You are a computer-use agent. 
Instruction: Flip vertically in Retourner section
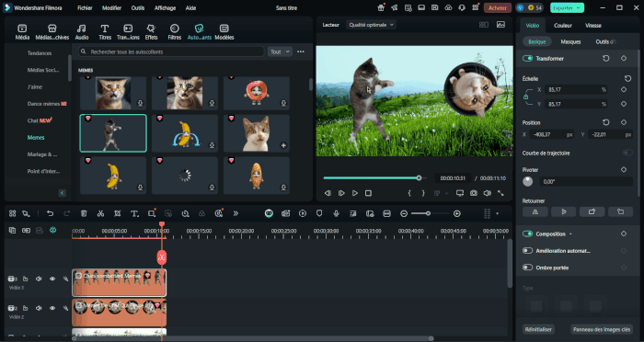coord(563,211)
